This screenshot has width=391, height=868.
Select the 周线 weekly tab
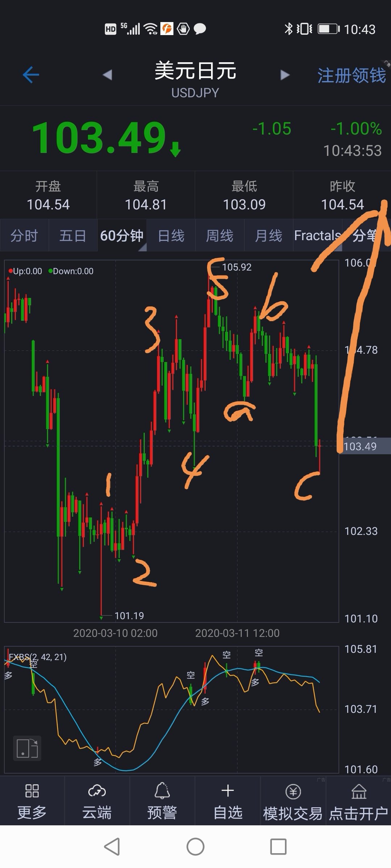tap(220, 235)
